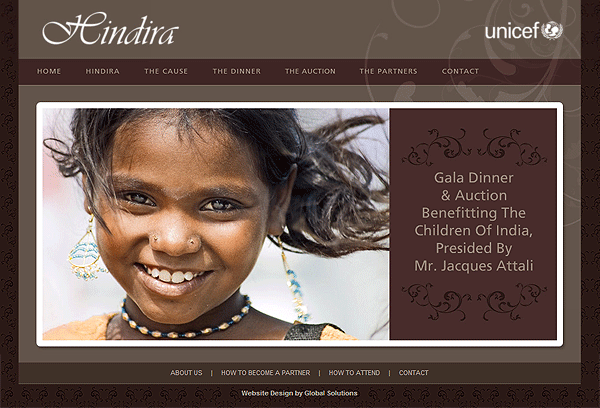
Task: View The Partners page
Action: pyautogui.click(x=388, y=71)
